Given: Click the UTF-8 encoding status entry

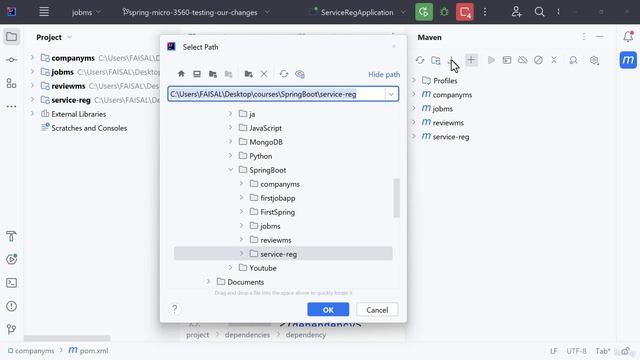Looking at the screenshot, I should pos(576,351).
